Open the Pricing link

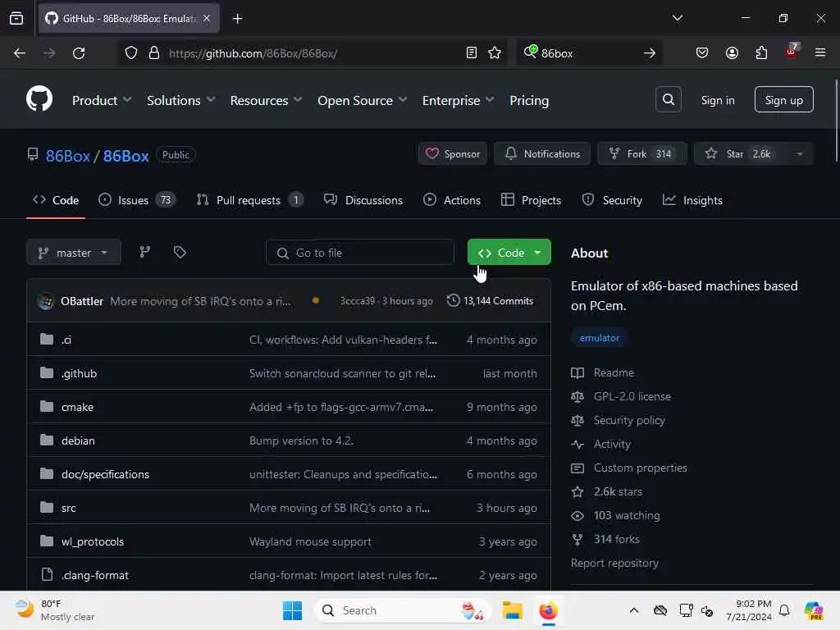(529, 100)
